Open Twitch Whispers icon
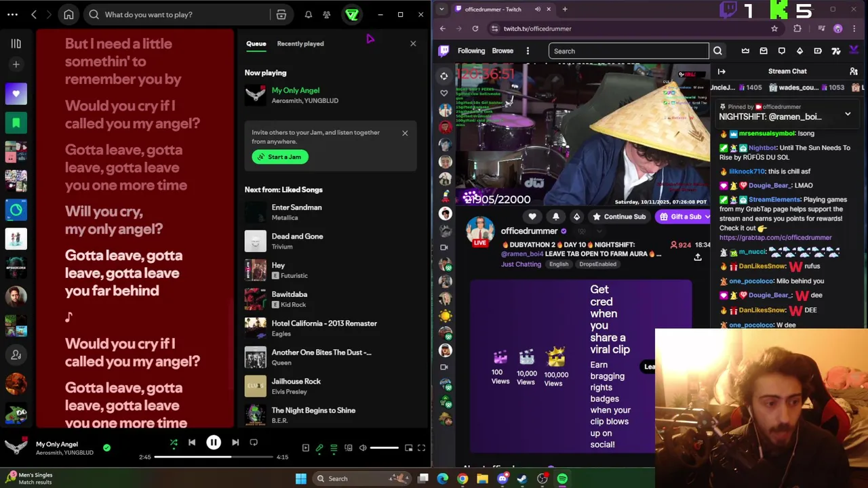This screenshot has width=868, height=488. click(781, 51)
